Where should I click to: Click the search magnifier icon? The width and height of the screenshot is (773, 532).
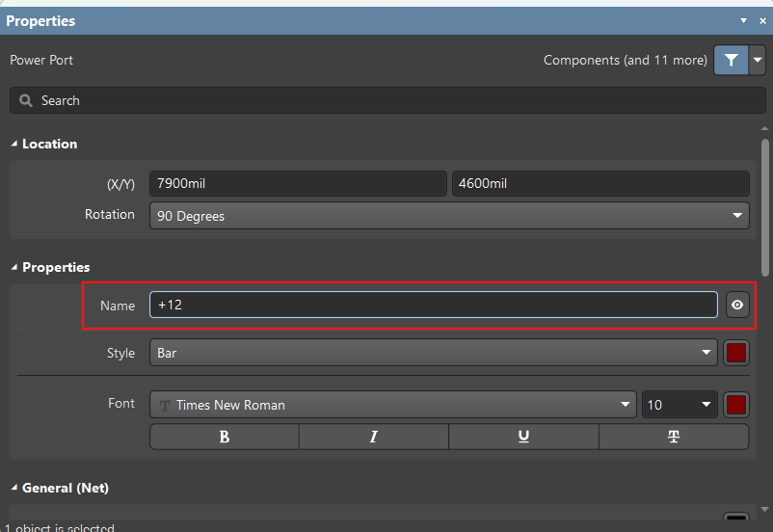(26, 100)
